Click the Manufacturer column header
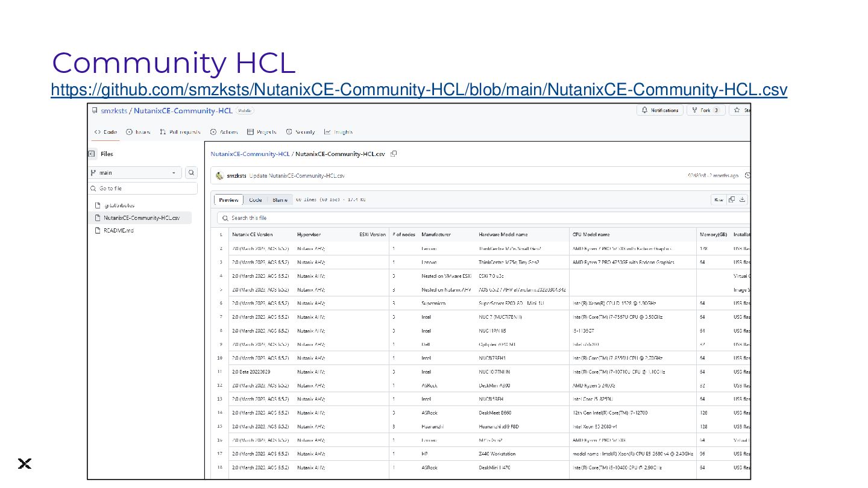Image resolution: width=868 pixels, height=488 pixels. click(x=436, y=235)
